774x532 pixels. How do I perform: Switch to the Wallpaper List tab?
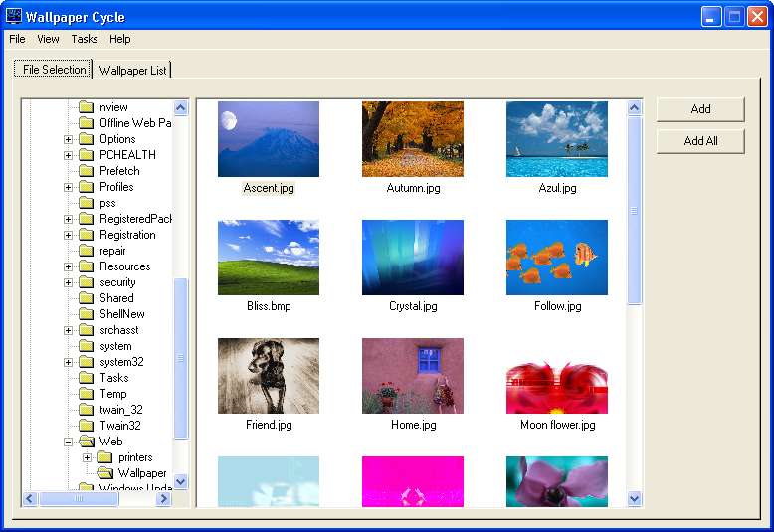[x=133, y=70]
